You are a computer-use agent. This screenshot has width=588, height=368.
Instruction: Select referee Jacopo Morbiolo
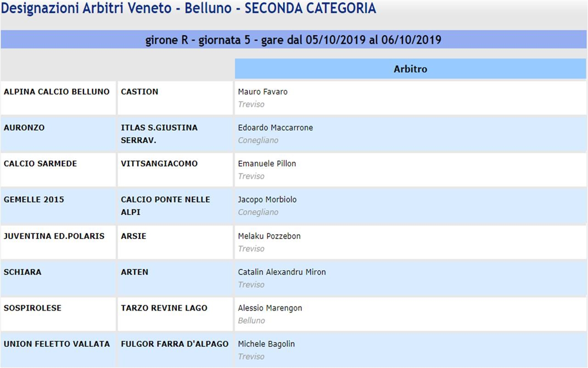(x=267, y=200)
